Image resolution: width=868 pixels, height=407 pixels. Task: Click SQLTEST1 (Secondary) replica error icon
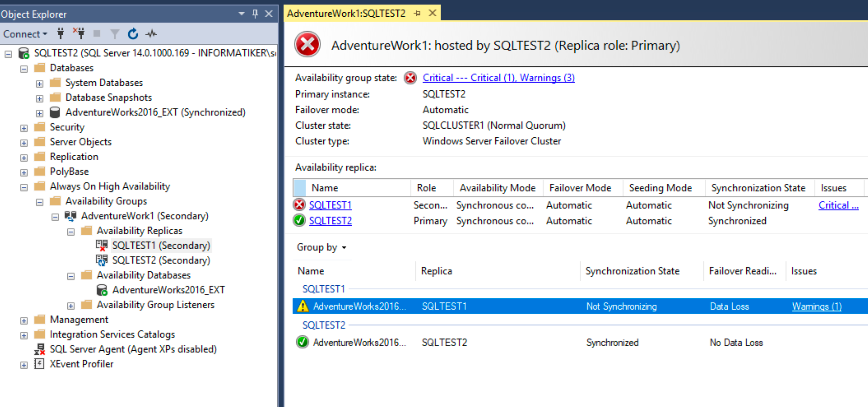101,245
